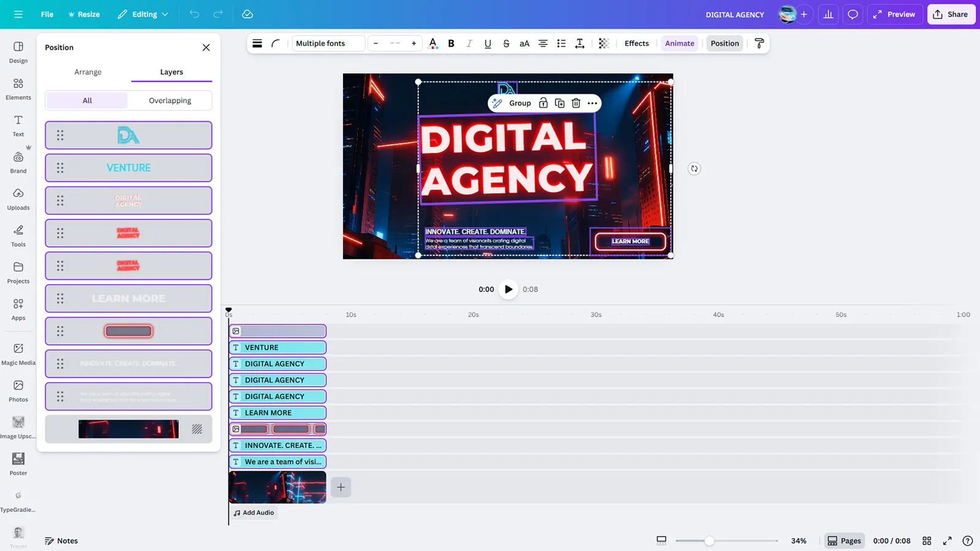Switch to the Arrange tab
Screen dimensions: 980x551
click(88, 72)
